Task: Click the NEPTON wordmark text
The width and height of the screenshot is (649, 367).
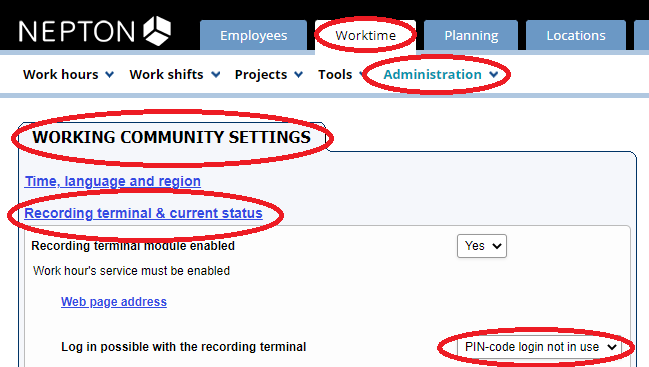Action: 77,32
